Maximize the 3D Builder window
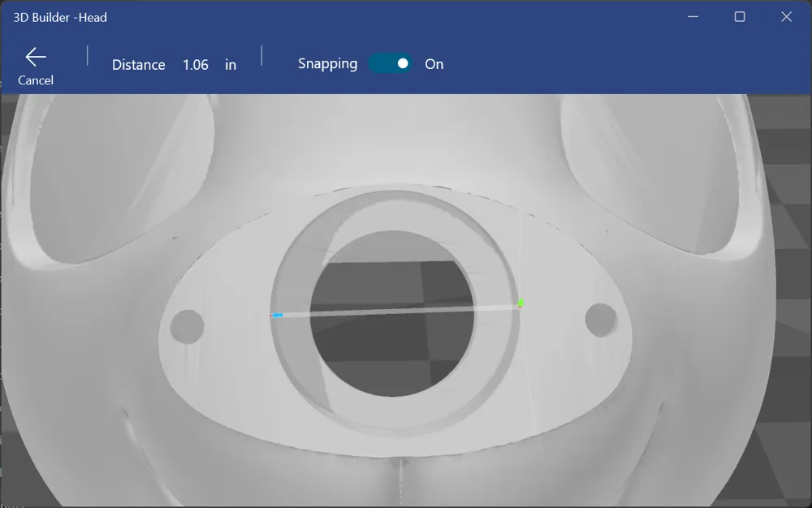812x508 pixels. 740,16
